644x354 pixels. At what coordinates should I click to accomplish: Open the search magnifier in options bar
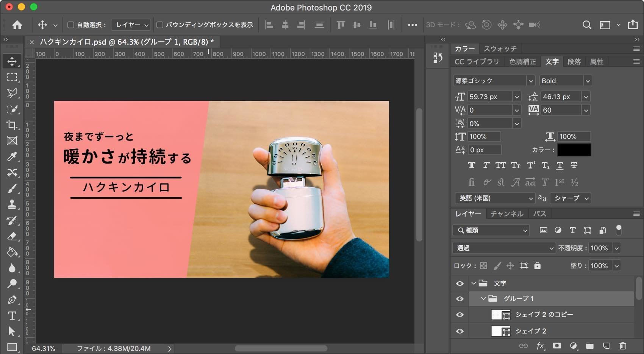pos(587,25)
